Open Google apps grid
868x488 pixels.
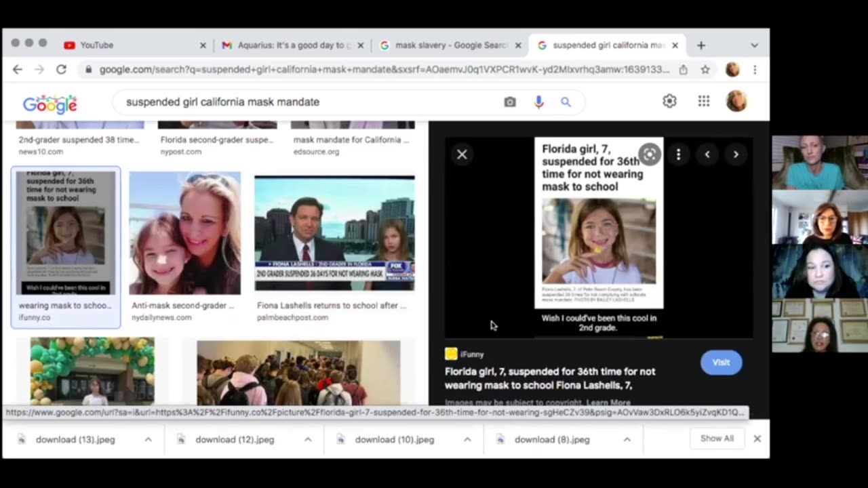coord(704,101)
